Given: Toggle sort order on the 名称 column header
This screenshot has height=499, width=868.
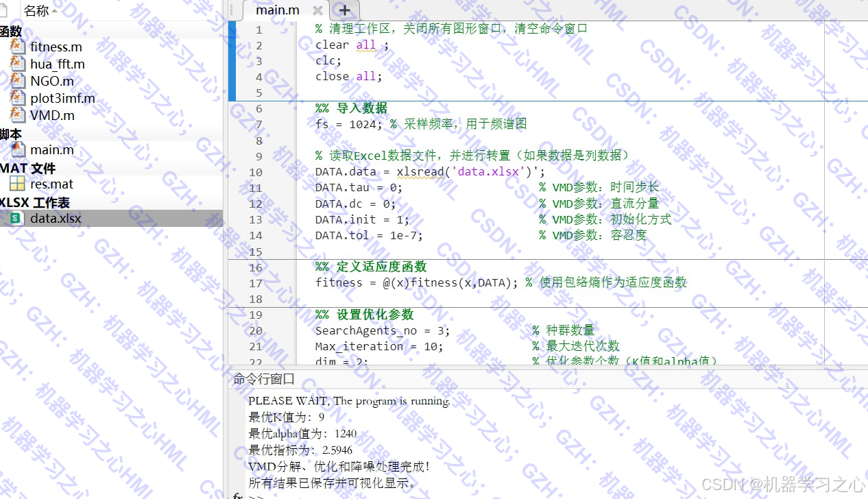Looking at the screenshot, I should [38, 10].
